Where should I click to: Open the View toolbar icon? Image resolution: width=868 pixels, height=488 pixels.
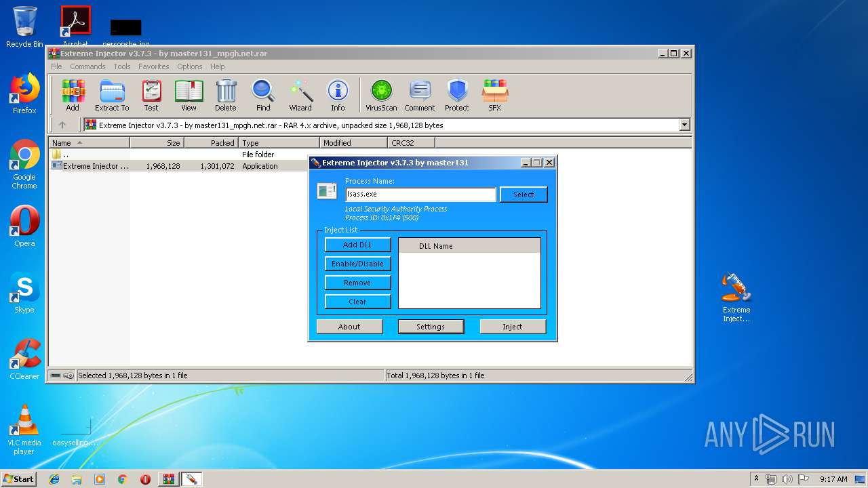pyautogui.click(x=189, y=95)
